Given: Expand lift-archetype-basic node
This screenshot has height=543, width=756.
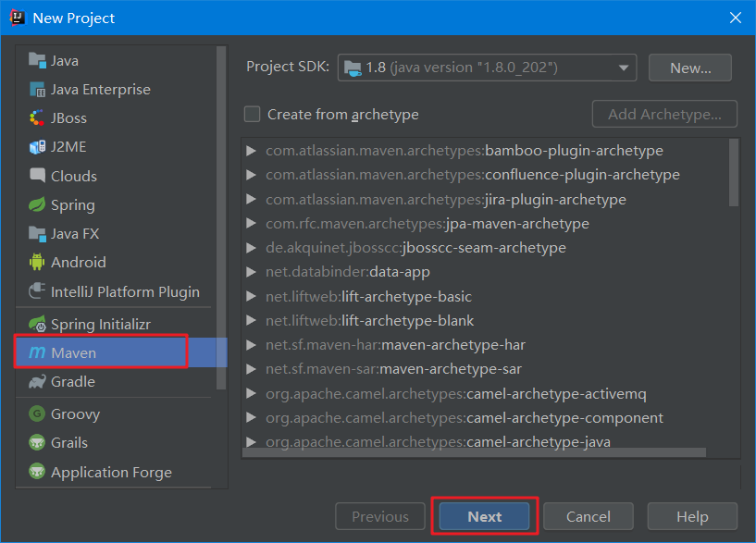Looking at the screenshot, I should (x=251, y=296).
